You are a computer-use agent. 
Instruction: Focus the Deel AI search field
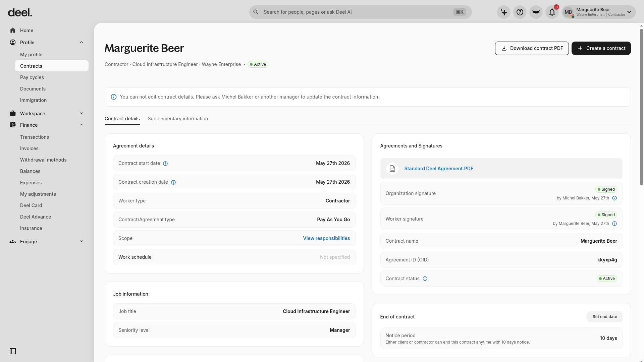pyautogui.click(x=361, y=12)
